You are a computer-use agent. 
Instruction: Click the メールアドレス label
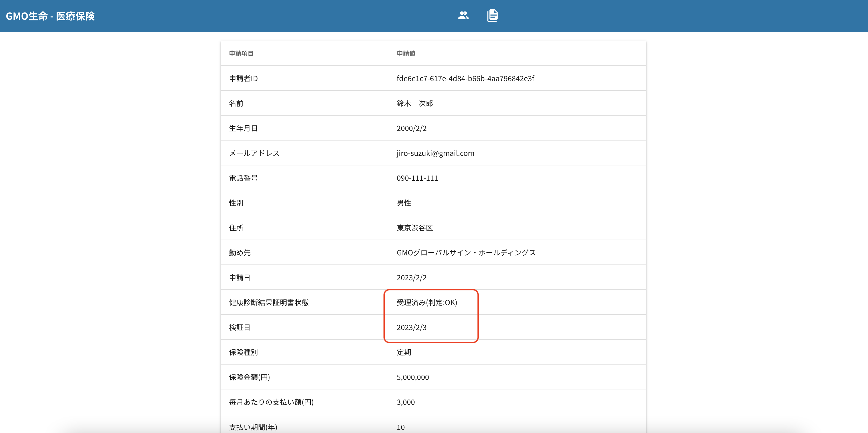(x=254, y=153)
